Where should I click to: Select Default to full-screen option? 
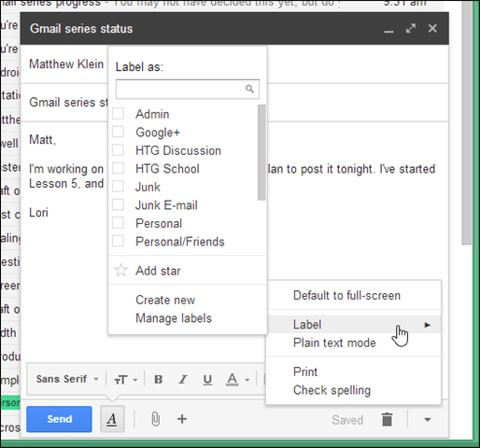354,295
